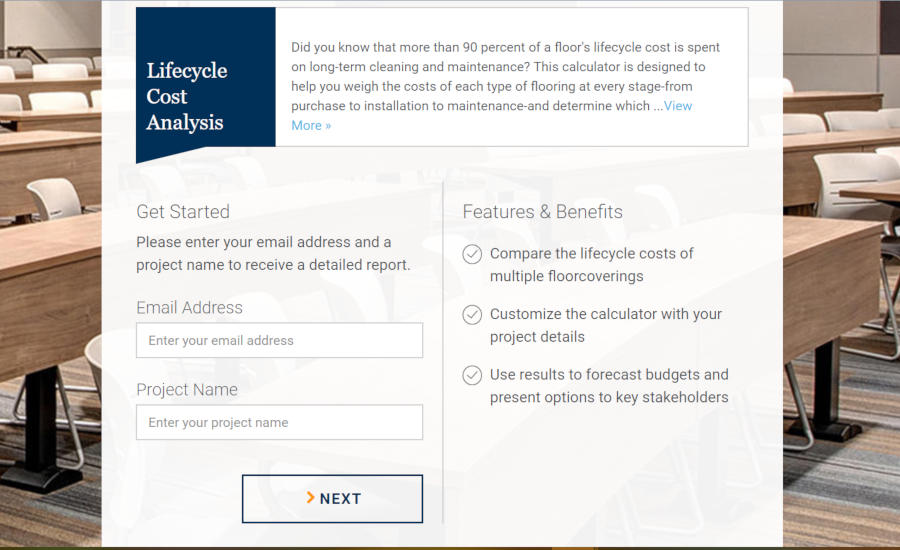Click the 'Compare the lifecycle costs' feature text
This screenshot has height=550, width=900.
(591, 265)
